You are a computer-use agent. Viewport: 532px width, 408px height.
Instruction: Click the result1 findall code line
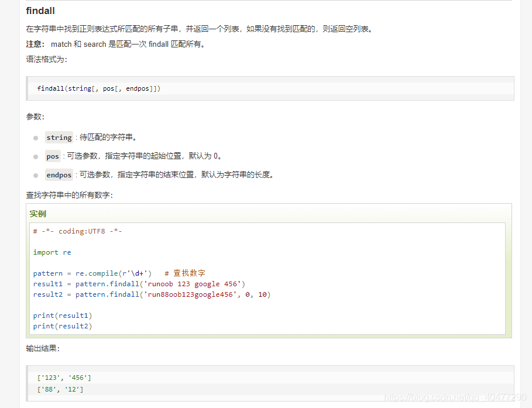click(x=139, y=284)
